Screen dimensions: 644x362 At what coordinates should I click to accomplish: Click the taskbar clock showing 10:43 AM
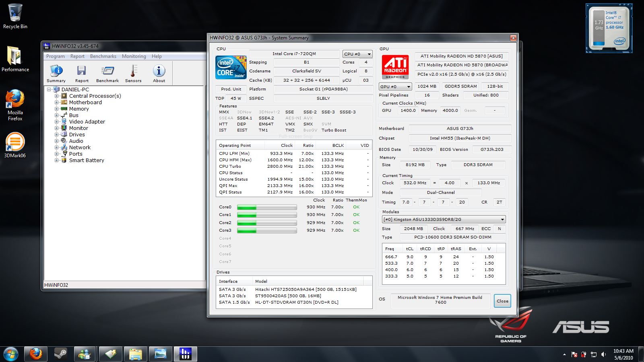coord(623,354)
